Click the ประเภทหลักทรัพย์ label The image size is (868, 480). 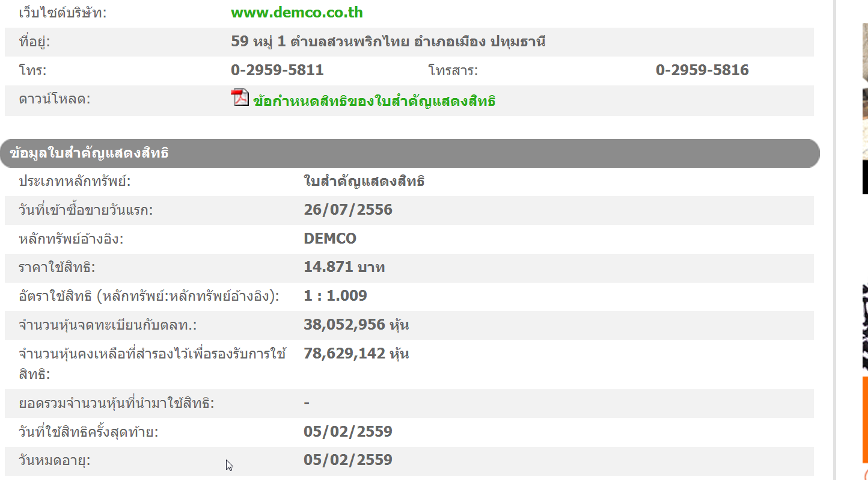[x=75, y=182]
